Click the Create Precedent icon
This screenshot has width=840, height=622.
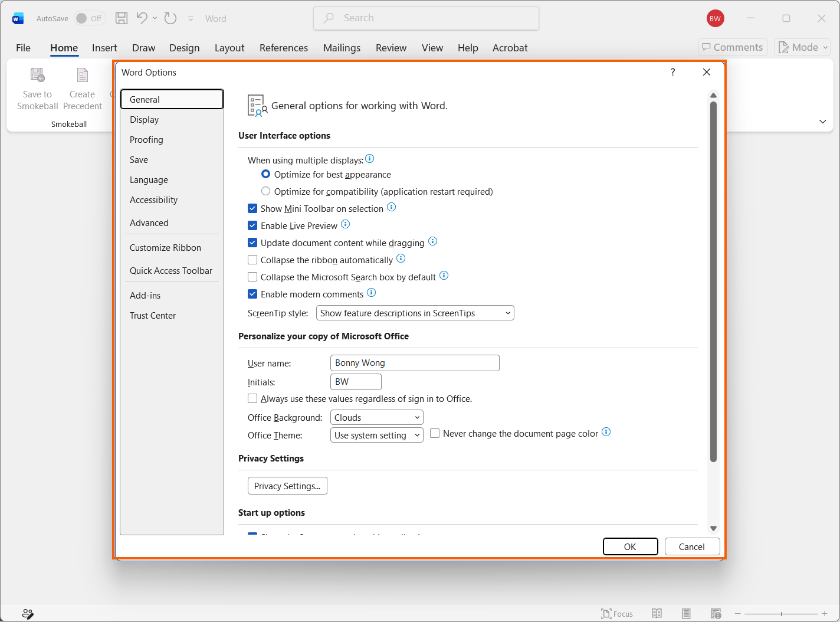point(83,75)
